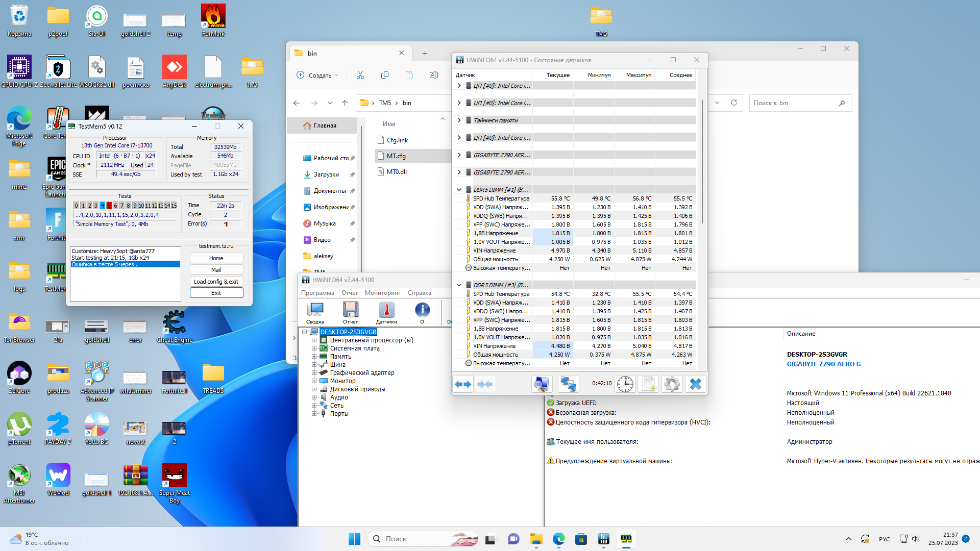Click the cut scissors icon in Explorer toolbar
Image resolution: width=980 pixels, height=551 pixels.
(360, 75)
